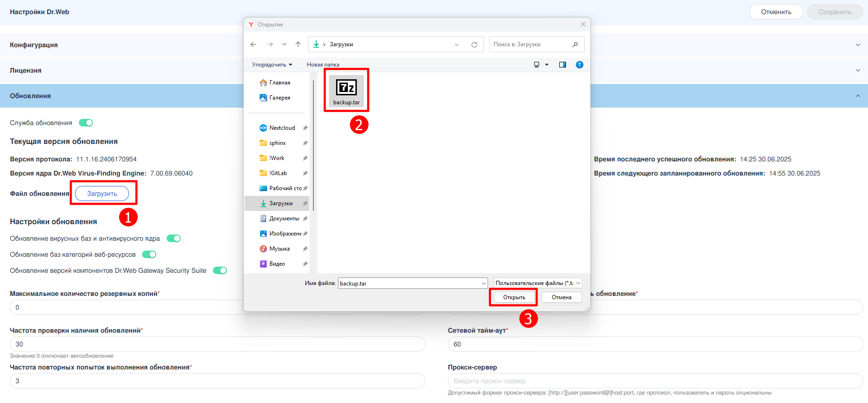Click the refresh icon beside the path bar
The height and width of the screenshot is (403, 868).
point(474,45)
